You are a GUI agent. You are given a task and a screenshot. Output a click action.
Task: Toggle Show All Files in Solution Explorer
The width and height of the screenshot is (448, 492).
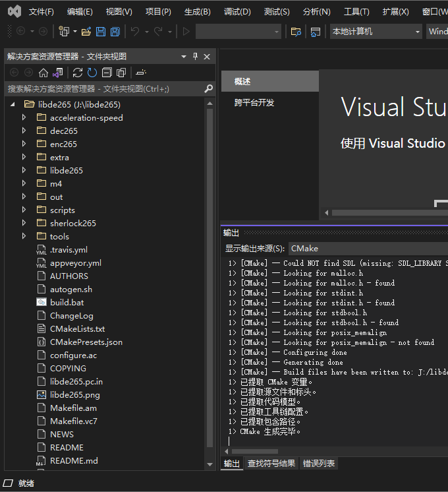(x=121, y=73)
